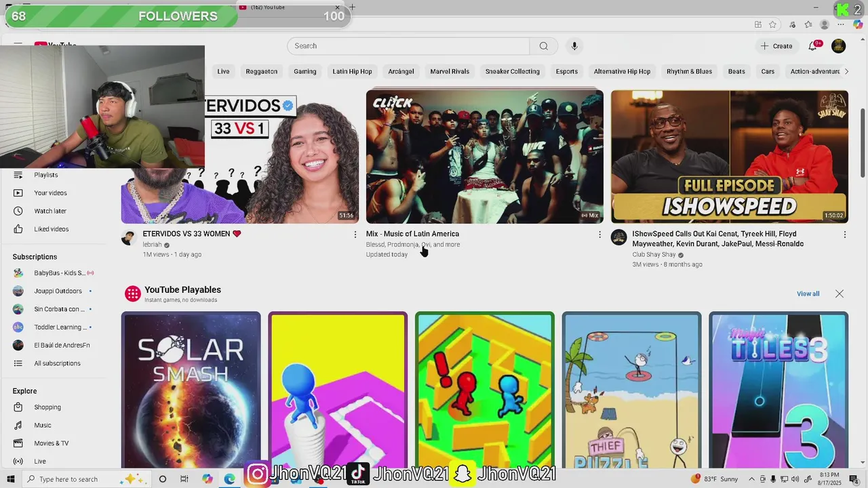Image resolution: width=868 pixels, height=488 pixels.
Task: Select the Alternative Hip Hop chip
Action: click(622, 71)
